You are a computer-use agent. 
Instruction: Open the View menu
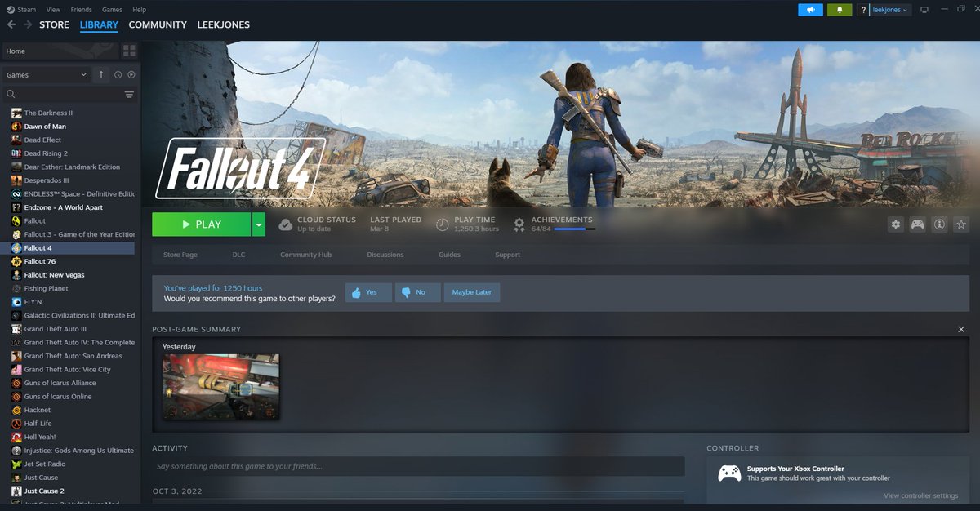click(53, 10)
